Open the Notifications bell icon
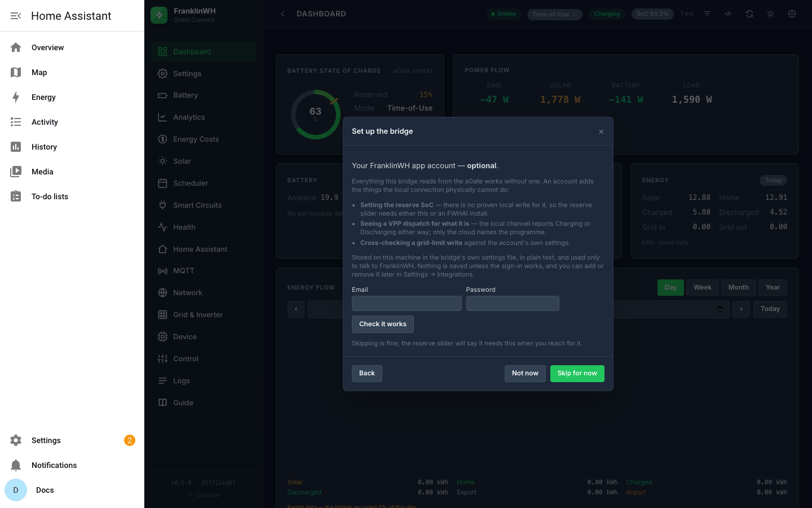The image size is (812, 508). pyautogui.click(x=16, y=465)
